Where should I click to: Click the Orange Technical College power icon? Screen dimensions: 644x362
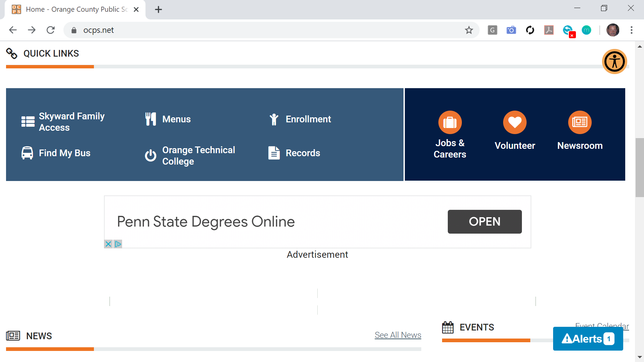[x=151, y=156]
